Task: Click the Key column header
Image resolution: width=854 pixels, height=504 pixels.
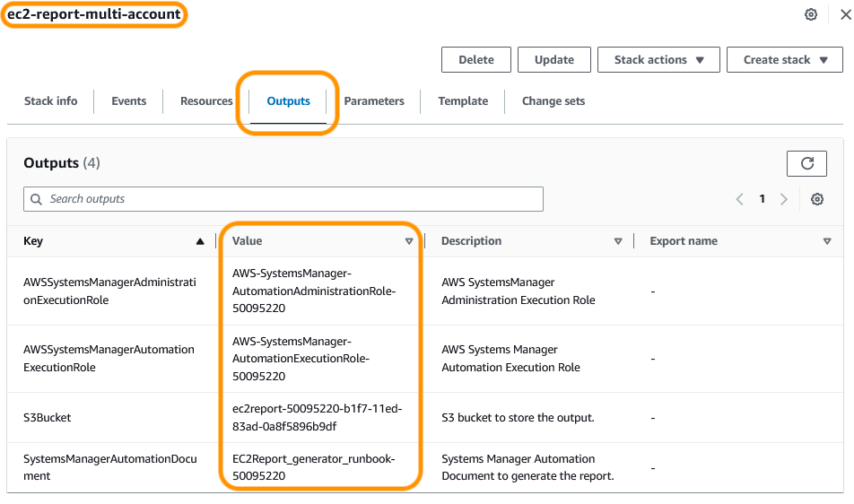Action: pyautogui.click(x=33, y=241)
